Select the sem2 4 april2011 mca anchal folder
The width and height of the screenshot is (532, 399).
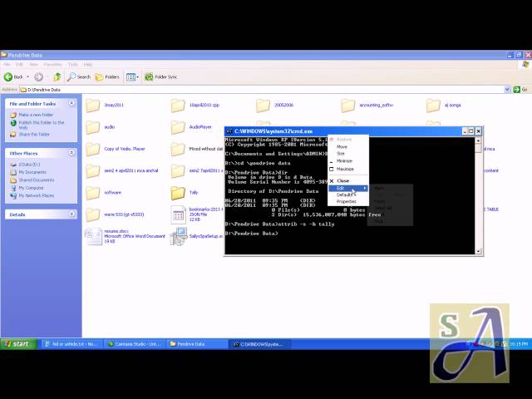(x=122, y=170)
